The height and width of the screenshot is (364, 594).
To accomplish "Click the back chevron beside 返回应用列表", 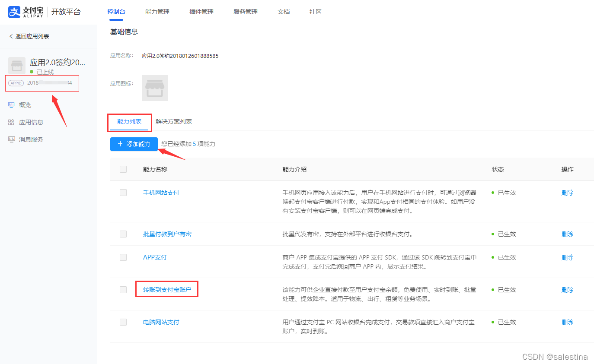I will pos(11,36).
